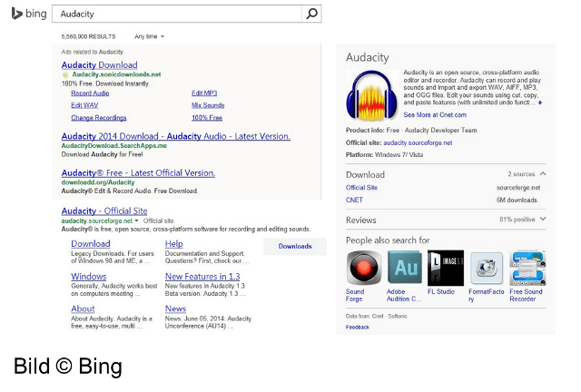Image resolution: width=581 pixels, height=392 pixels.
Task: Click the Data from: Cnet · Softonic text
Action: coord(376,316)
